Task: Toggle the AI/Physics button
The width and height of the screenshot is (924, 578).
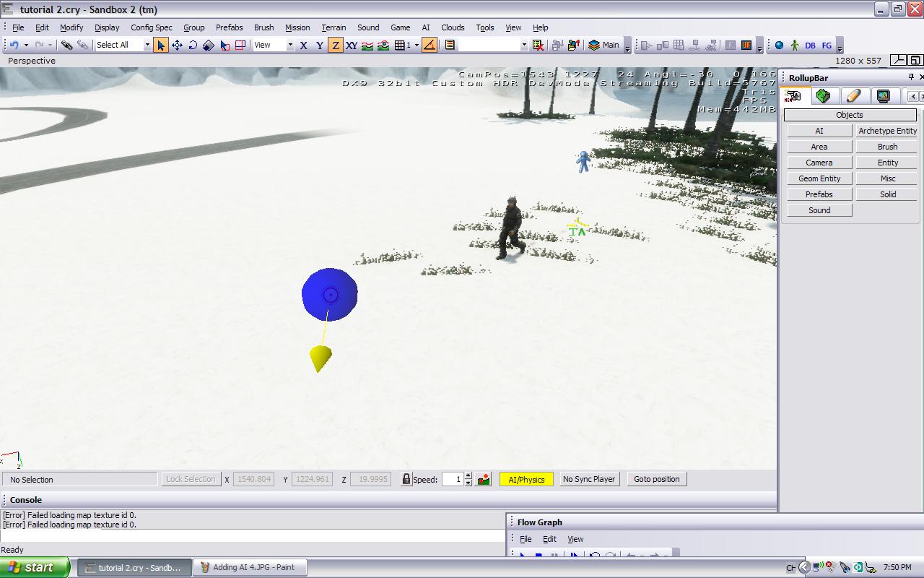Action: pyautogui.click(x=526, y=479)
